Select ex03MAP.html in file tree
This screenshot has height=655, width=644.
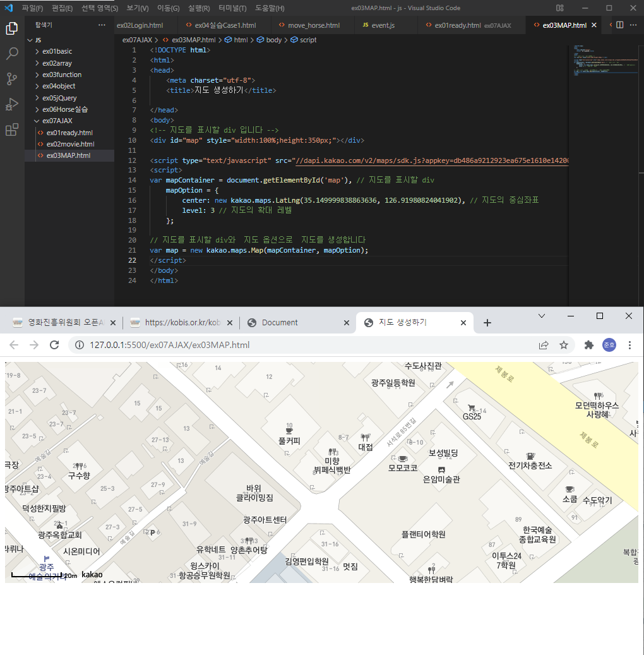pos(69,155)
